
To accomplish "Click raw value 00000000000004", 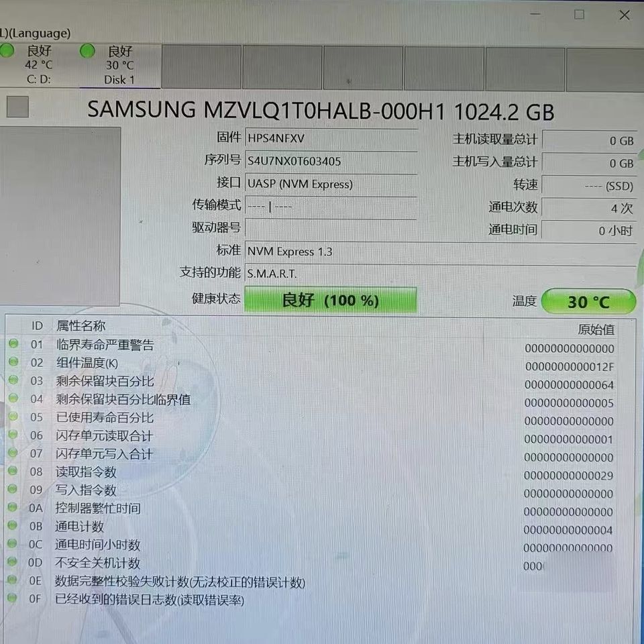I will [x=568, y=530].
